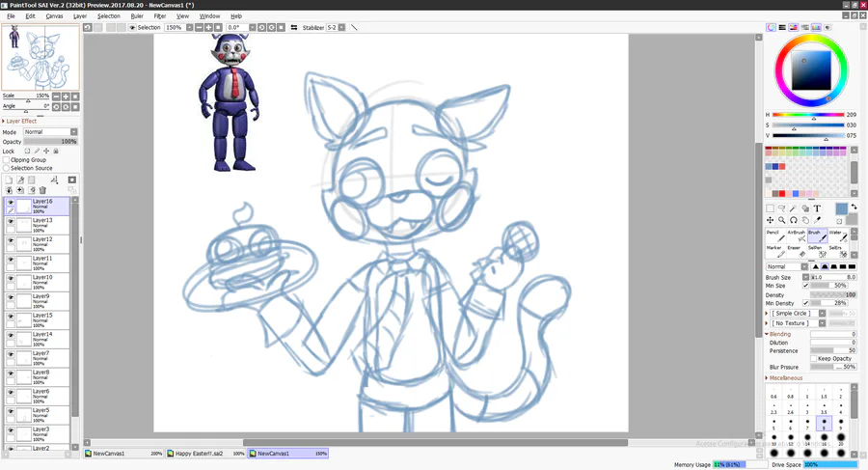This screenshot has width=868, height=470.
Task: Open the Layer menu
Action: pyautogui.click(x=80, y=16)
